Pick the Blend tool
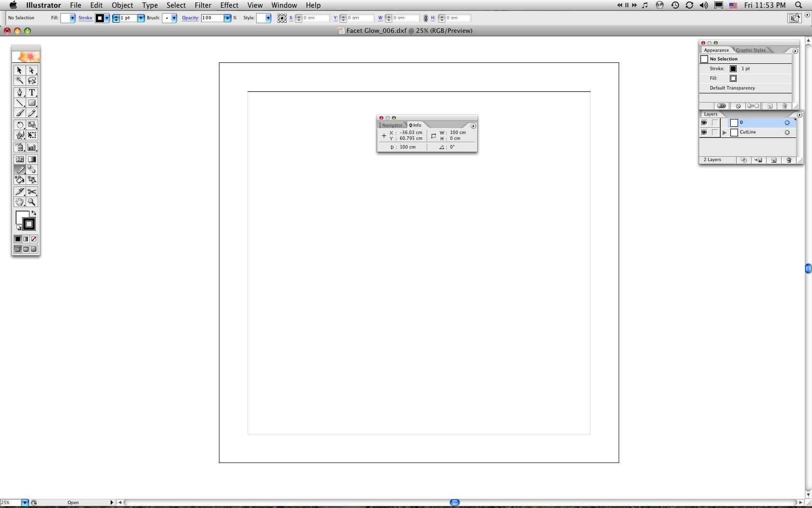The image size is (812, 508). (32, 169)
